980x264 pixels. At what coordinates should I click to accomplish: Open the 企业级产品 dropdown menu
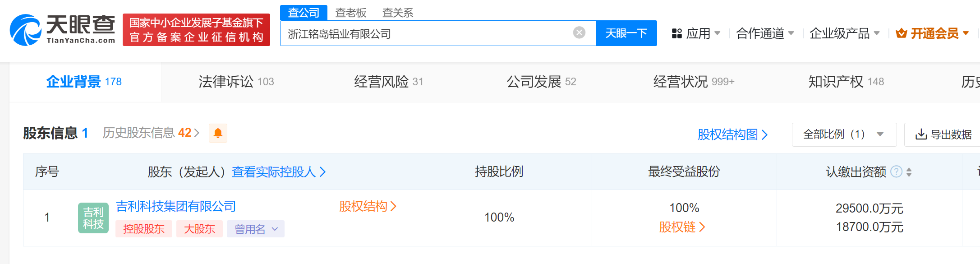[x=844, y=33]
